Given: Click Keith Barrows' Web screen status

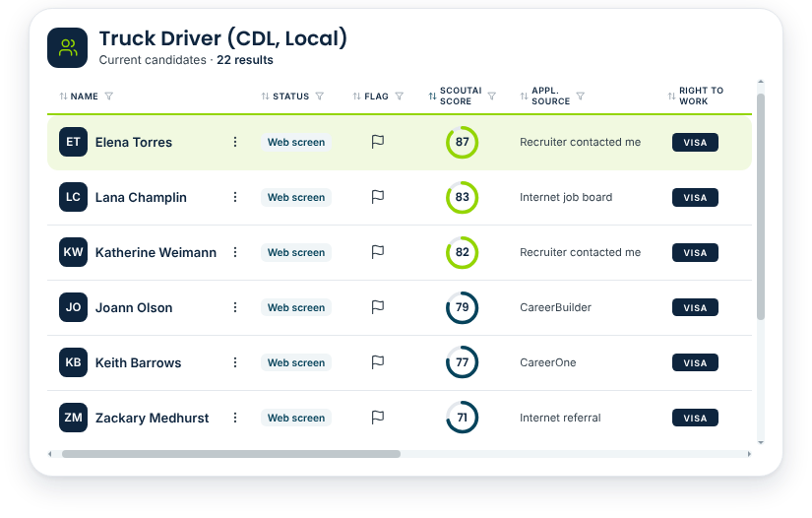Looking at the screenshot, I should click(296, 362).
